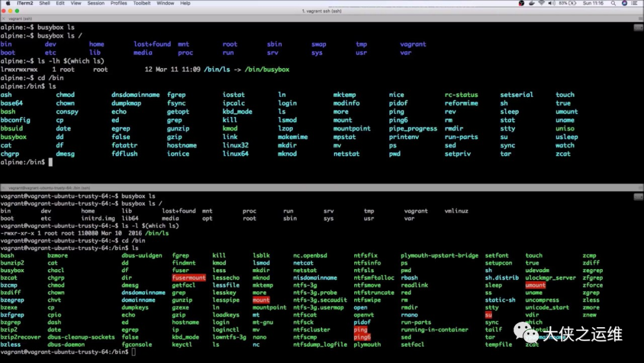Open the Session menu

[95, 3]
